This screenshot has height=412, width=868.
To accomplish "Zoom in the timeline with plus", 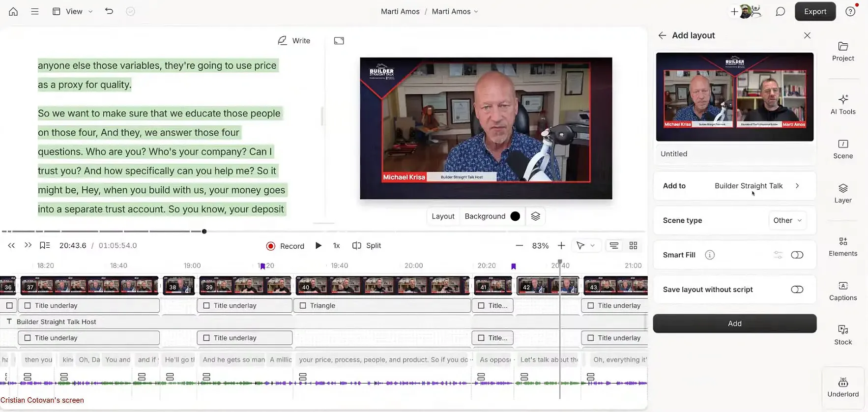I will pyautogui.click(x=561, y=245).
